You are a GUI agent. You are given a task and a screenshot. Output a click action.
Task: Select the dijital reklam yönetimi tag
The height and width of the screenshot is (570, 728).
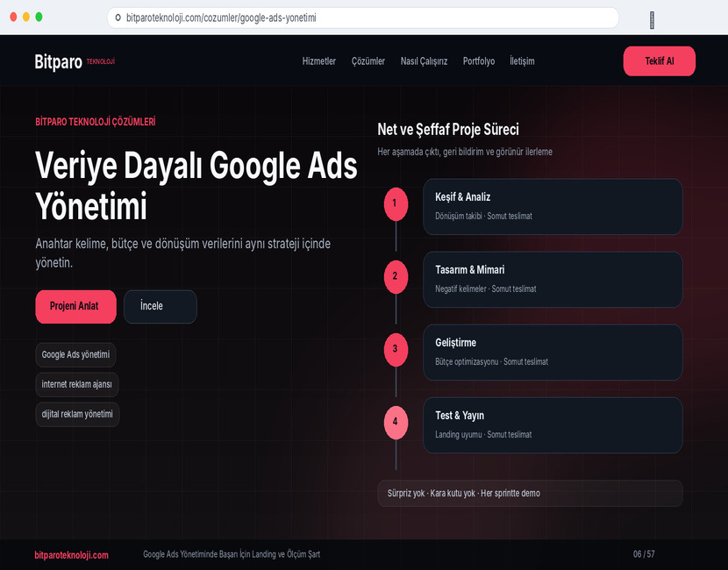77,414
